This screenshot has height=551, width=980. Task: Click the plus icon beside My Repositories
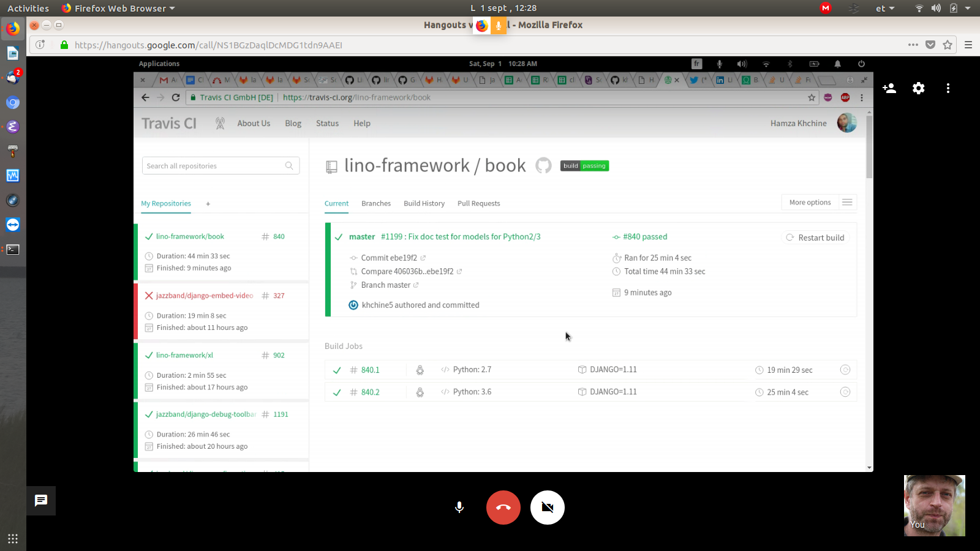click(x=208, y=204)
